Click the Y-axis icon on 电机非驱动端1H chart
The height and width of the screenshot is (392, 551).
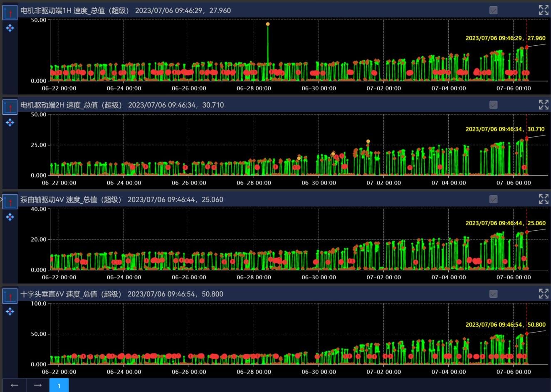[x=10, y=12]
